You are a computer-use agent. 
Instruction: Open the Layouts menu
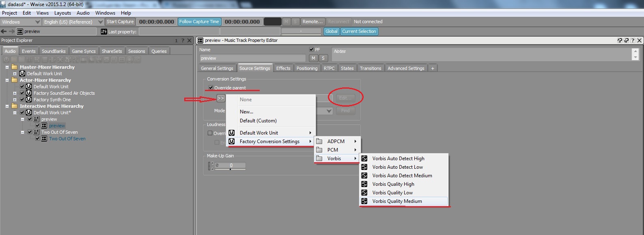[62, 13]
